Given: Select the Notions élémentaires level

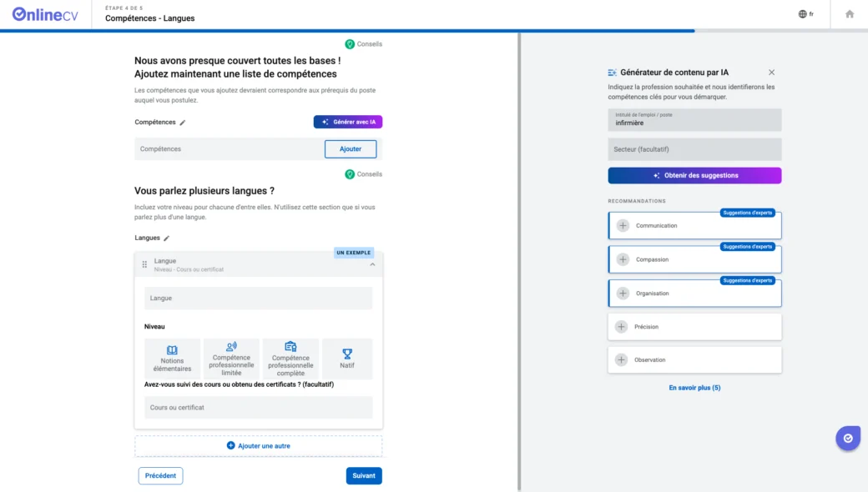Looking at the screenshot, I should (172, 359).
